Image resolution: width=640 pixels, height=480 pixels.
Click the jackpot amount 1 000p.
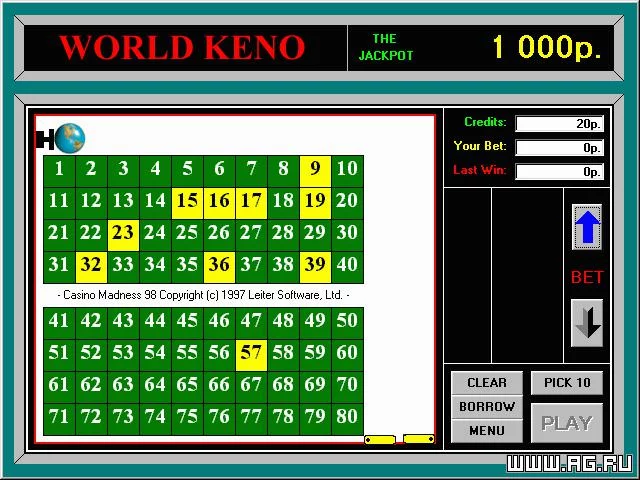(547, 47)
